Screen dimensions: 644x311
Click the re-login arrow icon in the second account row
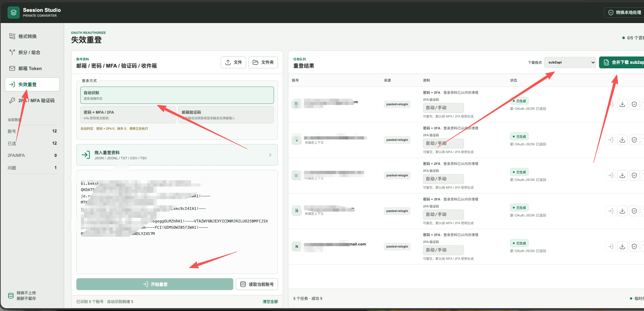(611, 140)
